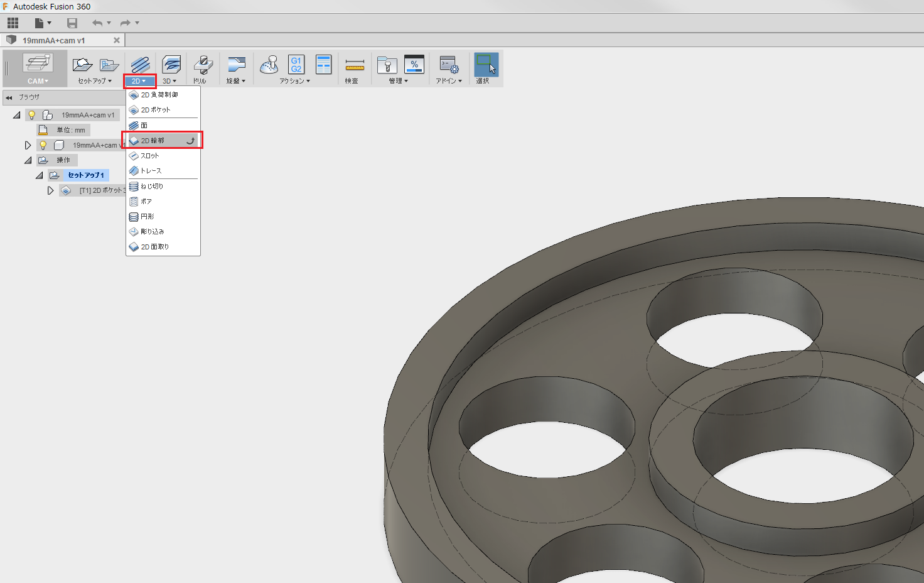
Task: Choose 2D 面取り menu entry
Action: pyautogui.click(x=155, y=247)
